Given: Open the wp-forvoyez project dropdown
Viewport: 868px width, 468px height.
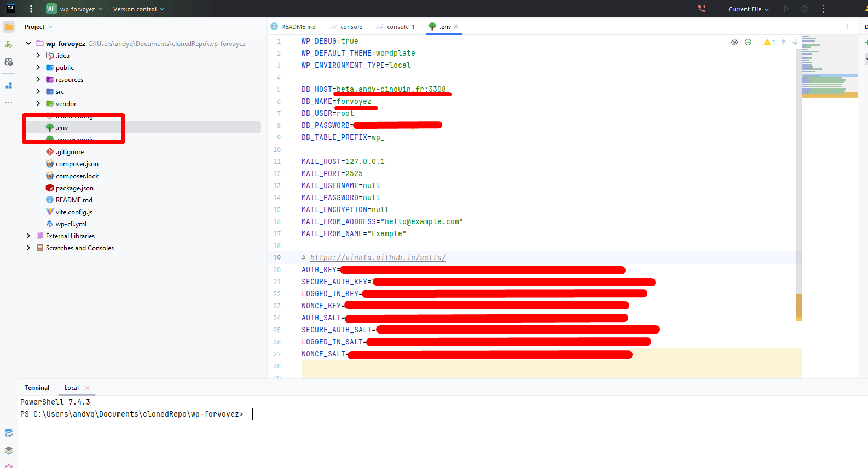Looking at the screenshot, I should (x=74, y=9).
